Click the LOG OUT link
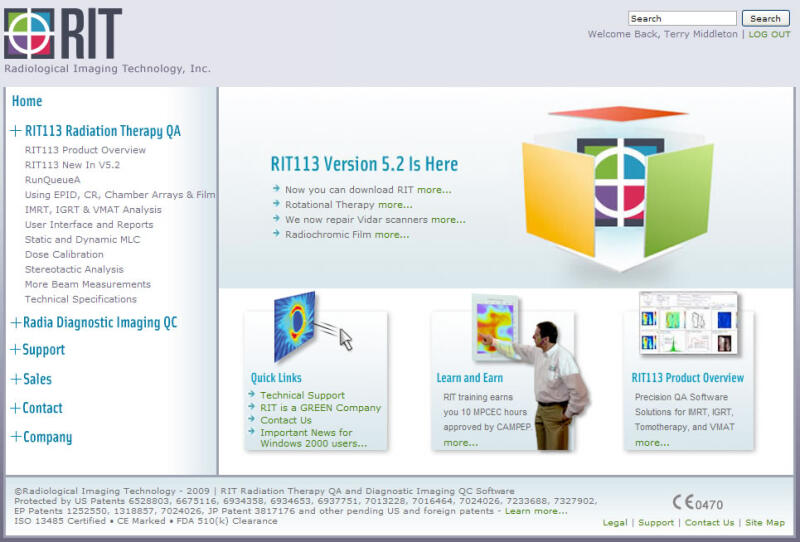The height and width of the screenshot is (542, 800). tap(769, 34)
